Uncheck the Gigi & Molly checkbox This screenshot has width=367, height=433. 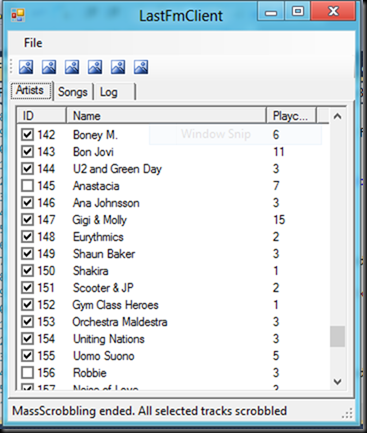[x=27, y=220]
